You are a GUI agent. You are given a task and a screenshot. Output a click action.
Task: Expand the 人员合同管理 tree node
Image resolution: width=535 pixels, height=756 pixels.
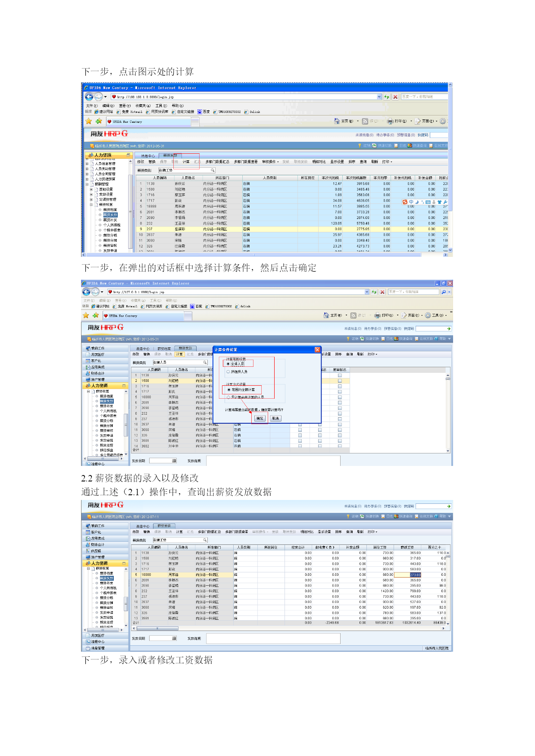point(87,174)
